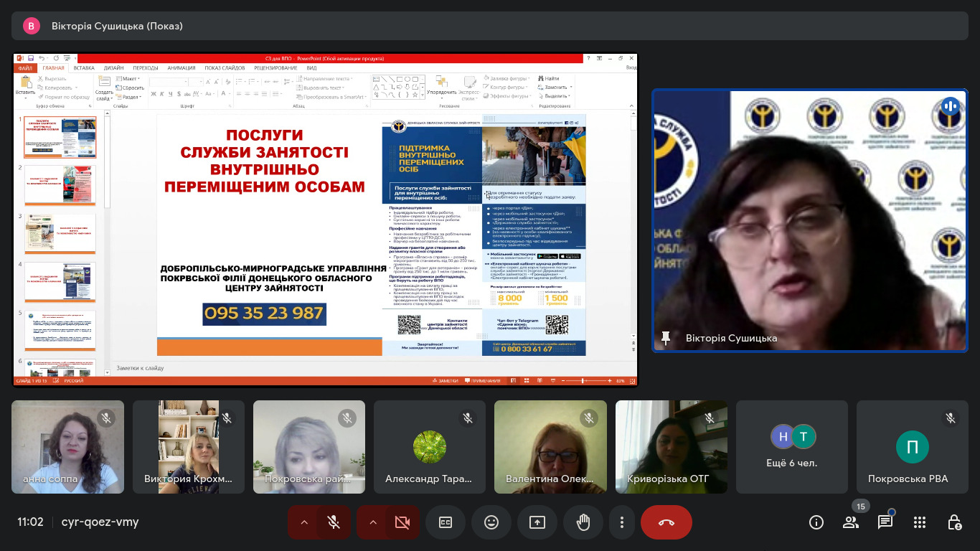Open the 'Ещё 6 чел.' participants tile
Viewport: 980px width, 551px height.
pyautogui.click(x=792, y=446)
